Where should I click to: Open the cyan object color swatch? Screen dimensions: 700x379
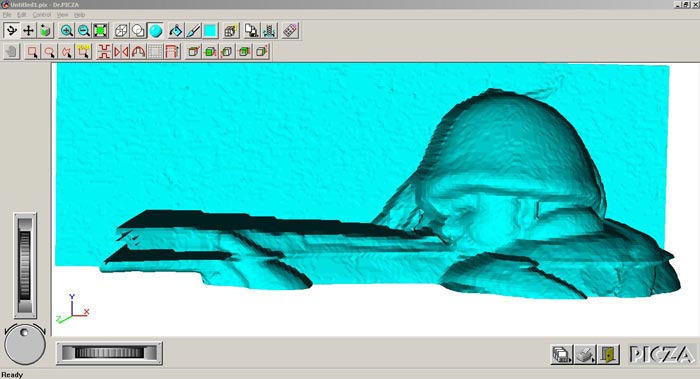point(210,30)
